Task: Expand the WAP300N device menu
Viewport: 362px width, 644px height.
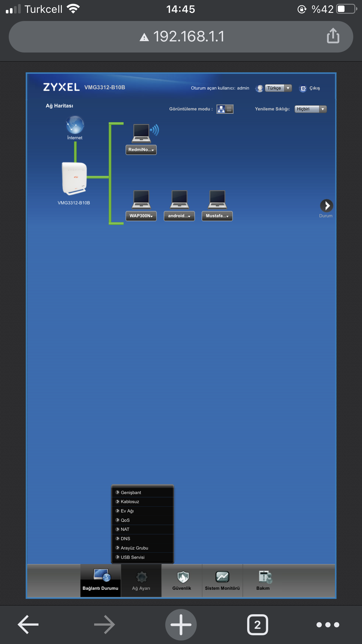Action: click(141, 216)
